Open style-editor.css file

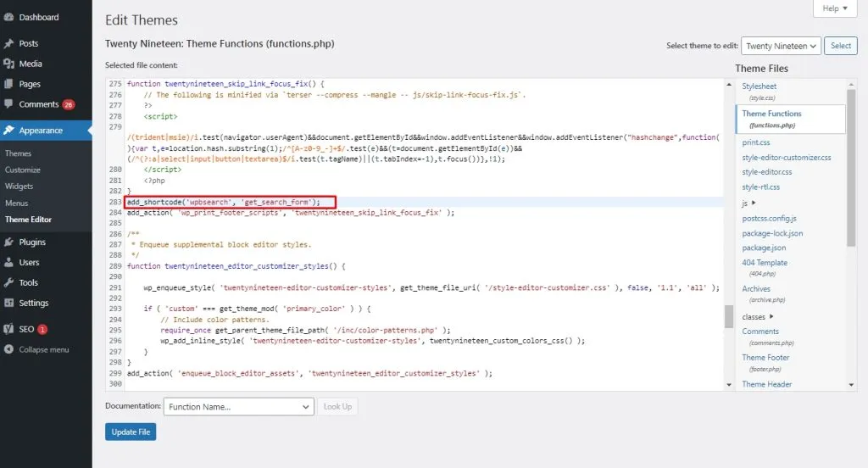[x=766, y=172]
